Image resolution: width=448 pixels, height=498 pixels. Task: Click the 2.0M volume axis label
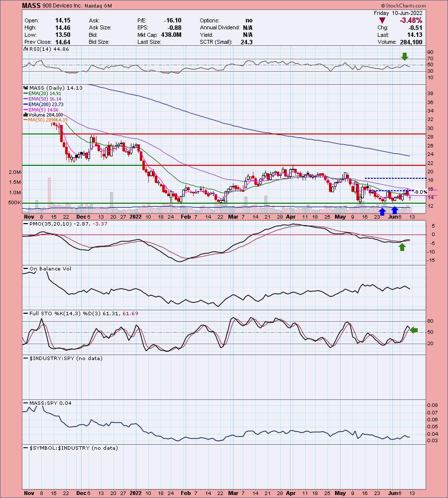point(15,172)
